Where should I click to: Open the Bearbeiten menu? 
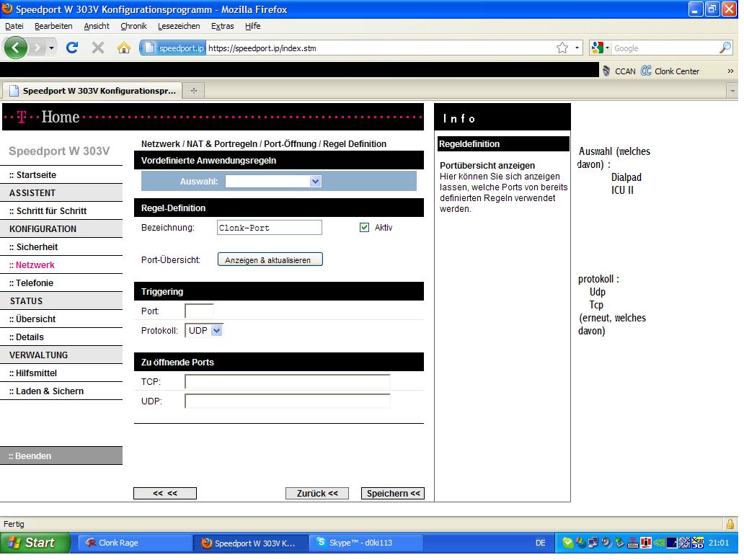(53, 26)
